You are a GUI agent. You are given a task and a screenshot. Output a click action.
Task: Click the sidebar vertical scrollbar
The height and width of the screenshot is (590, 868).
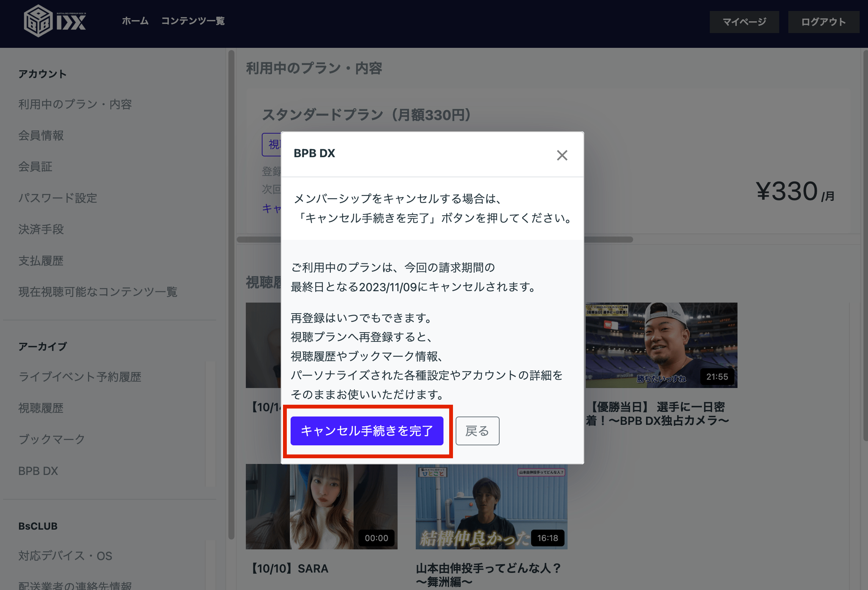point(231,294)
